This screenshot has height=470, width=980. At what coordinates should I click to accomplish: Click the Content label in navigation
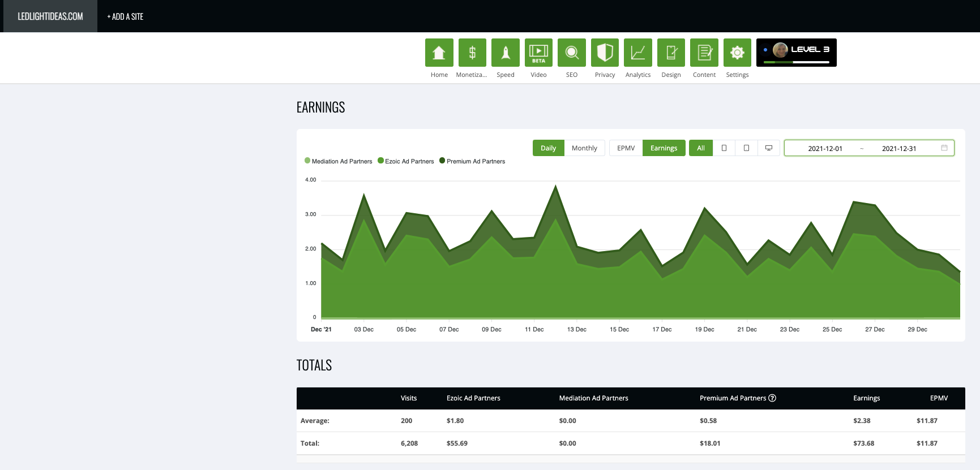pyautogui.click(x=704, y=75)
